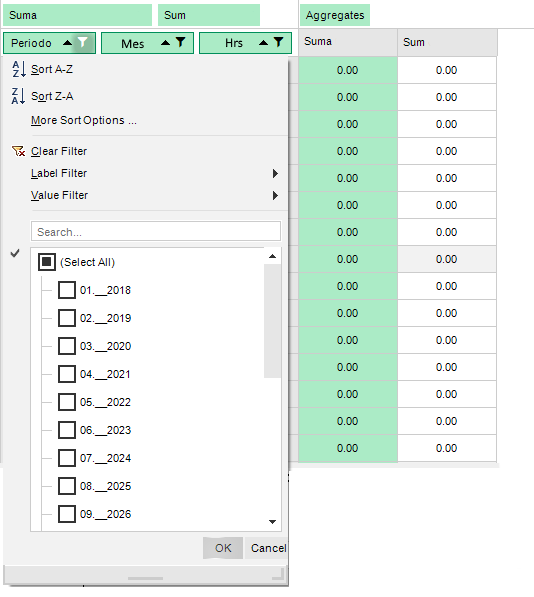The height and width of the screenshot is (597, 534).
Task: Click the Mes column filter funnel icon
Action: (x=181, y=43)
